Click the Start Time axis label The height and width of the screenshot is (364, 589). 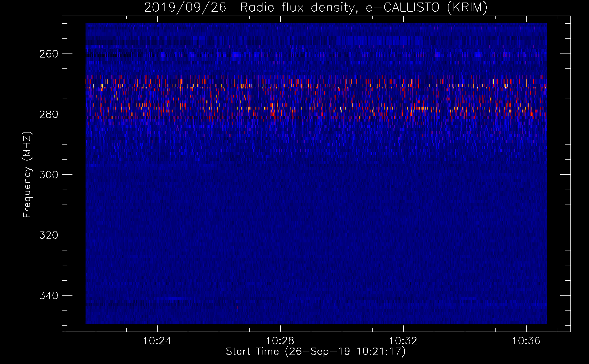point(316,352)
